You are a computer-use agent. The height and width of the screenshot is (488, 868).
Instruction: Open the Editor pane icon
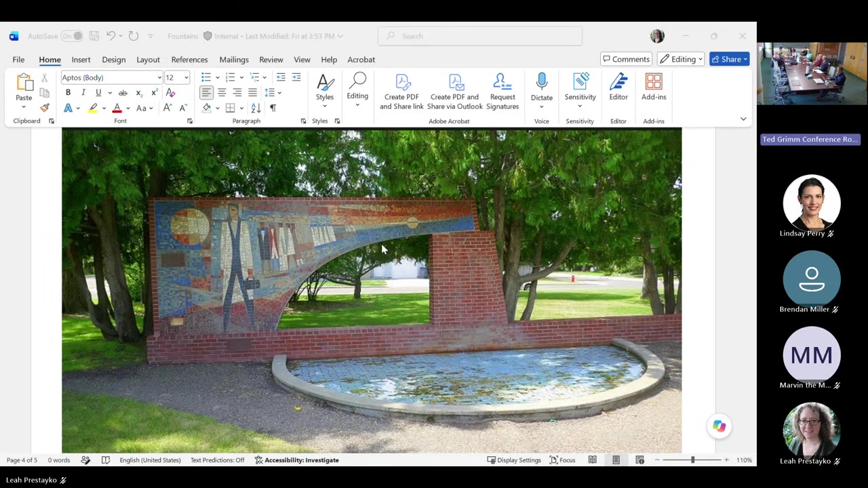[x=618, y=82]
